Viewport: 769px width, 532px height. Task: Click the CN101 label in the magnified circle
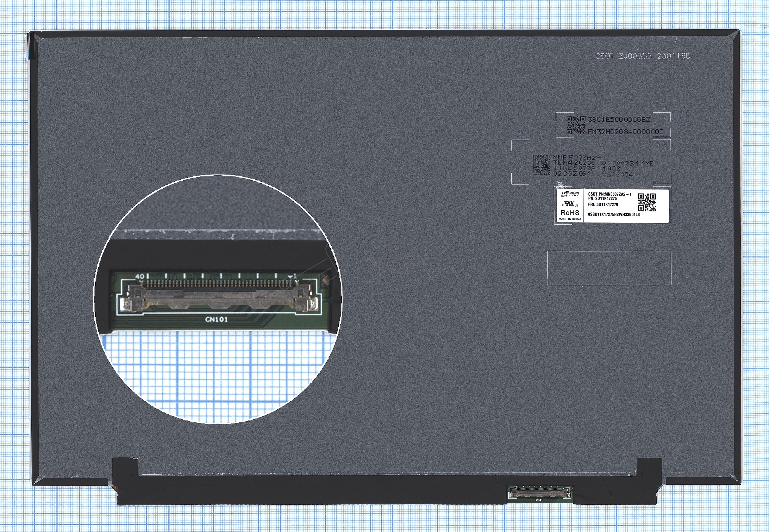pos(217,319)
